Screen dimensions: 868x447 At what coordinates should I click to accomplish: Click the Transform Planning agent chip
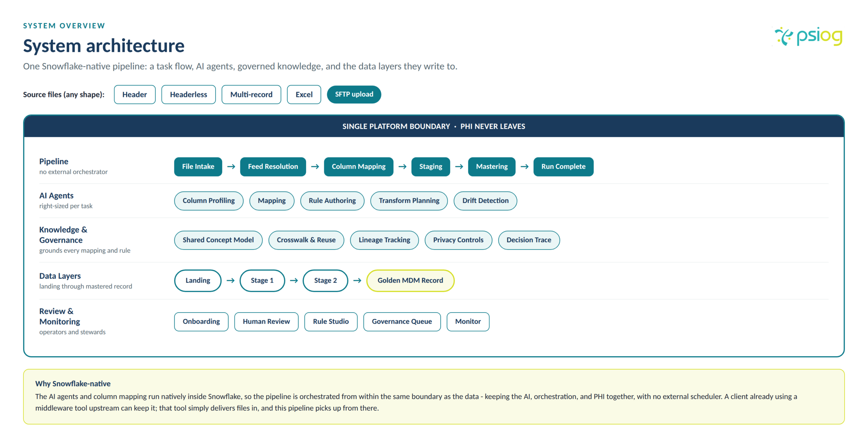(x=409, y=201)
